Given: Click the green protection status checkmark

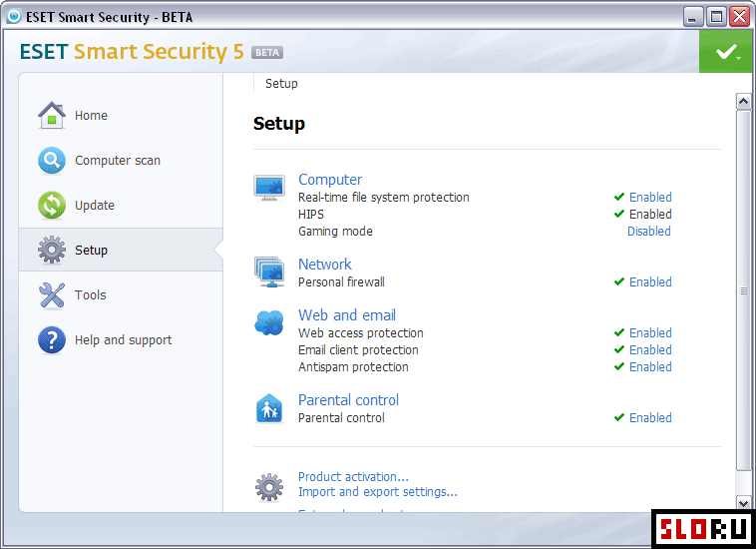Looking at the screenshot, I should (725, 52).
